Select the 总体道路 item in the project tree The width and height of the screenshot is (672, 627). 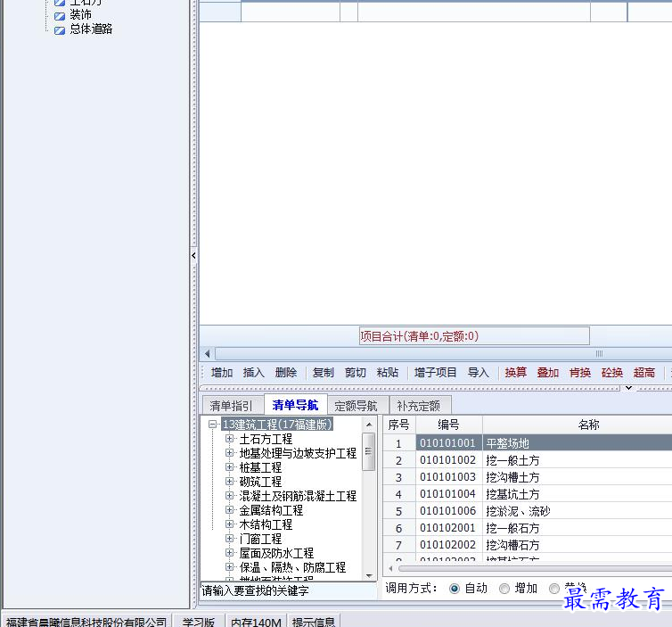91,29
